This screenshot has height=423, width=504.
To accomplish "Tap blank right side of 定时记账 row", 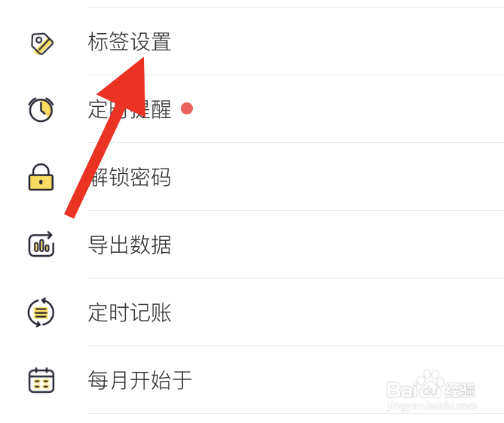I will (338, 312).
